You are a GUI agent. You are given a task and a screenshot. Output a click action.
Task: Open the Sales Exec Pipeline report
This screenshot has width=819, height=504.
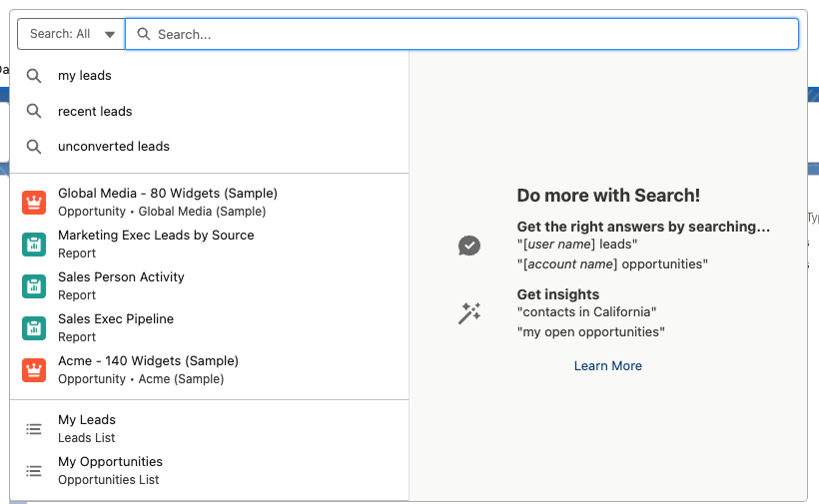[x=116, y=319]
